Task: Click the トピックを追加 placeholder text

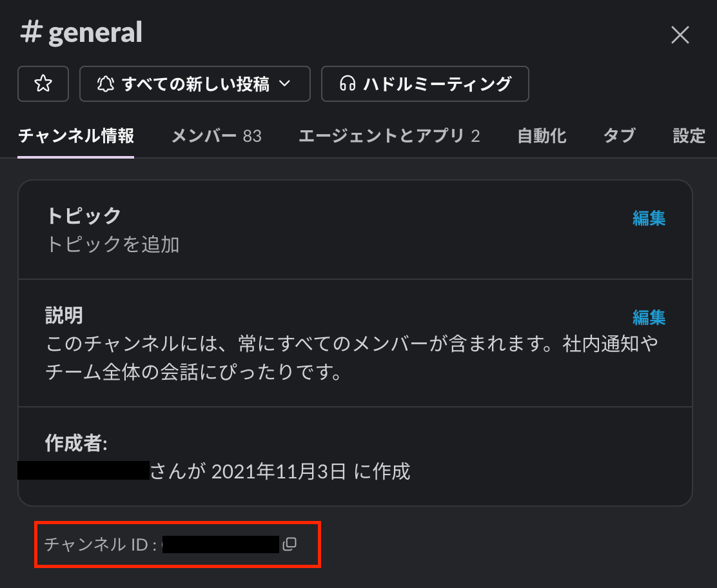Action: (112, 244)
